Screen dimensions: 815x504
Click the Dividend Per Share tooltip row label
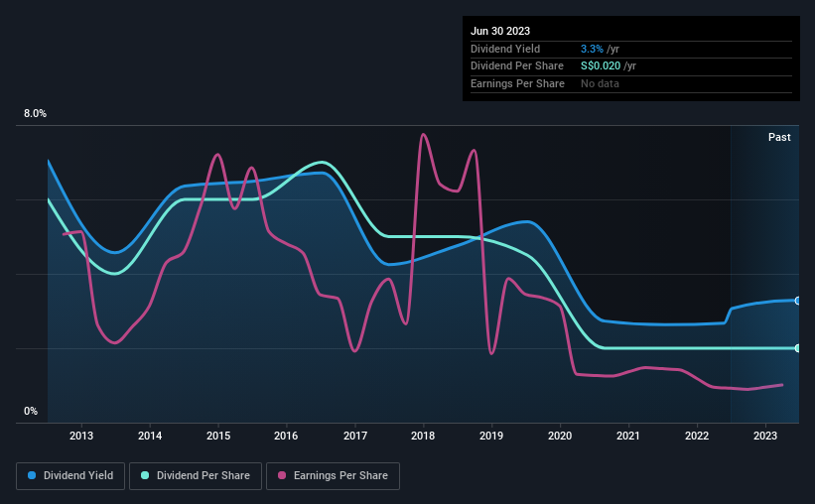[x=517, y=66]
